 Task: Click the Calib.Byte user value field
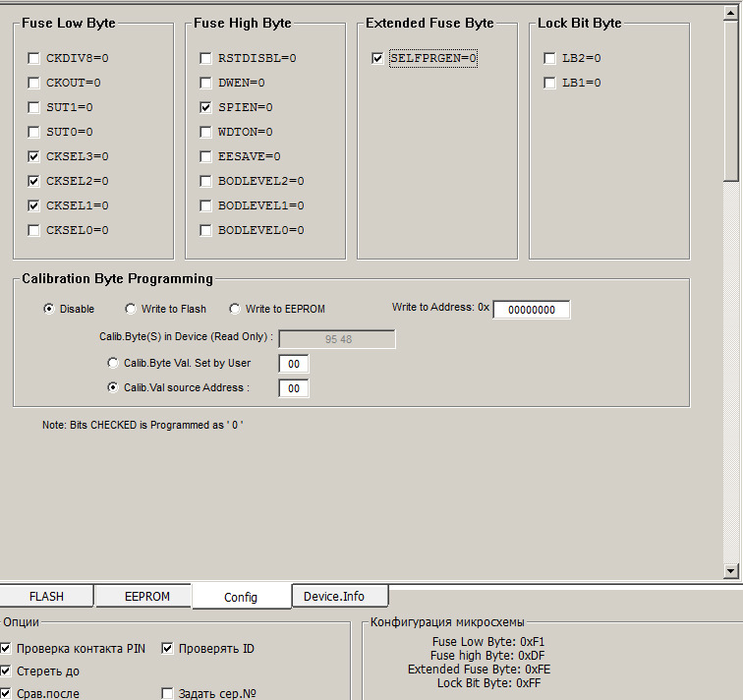tap(294, 364)
